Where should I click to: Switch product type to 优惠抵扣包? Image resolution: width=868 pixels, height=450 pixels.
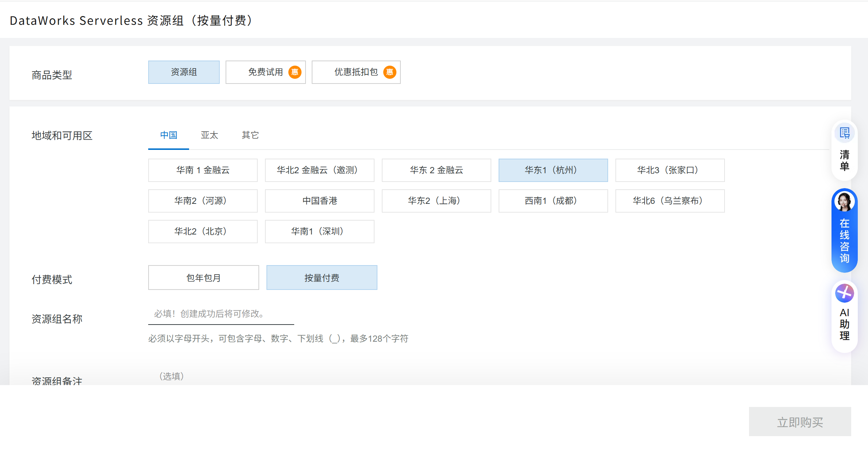[x=350, y=72]
